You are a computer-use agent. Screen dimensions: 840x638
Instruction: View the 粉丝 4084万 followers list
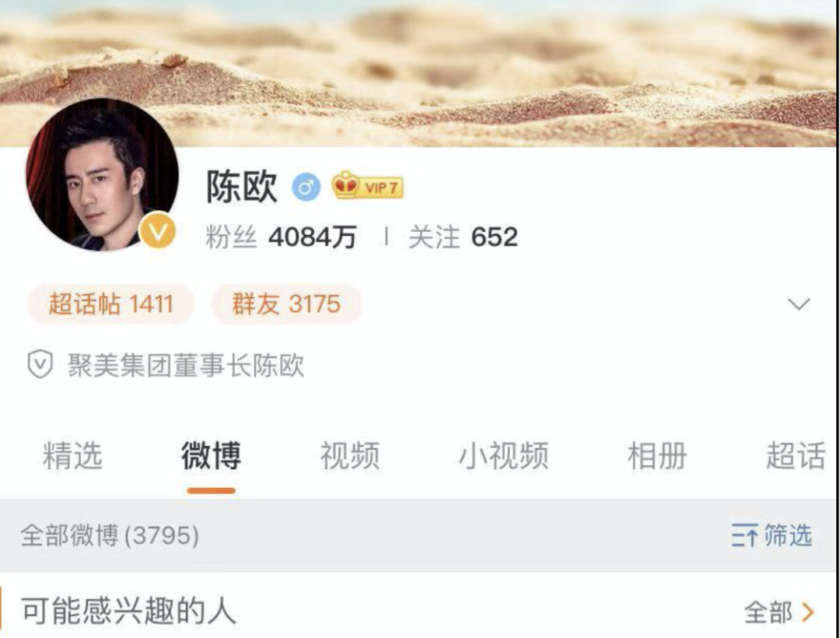tap(281, 237)
